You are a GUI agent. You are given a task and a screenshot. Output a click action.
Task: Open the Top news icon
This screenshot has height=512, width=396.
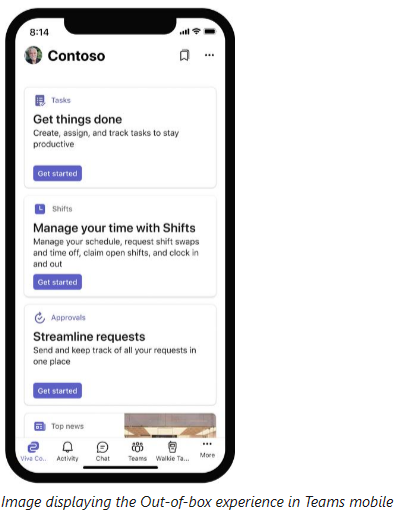[40, 426]
